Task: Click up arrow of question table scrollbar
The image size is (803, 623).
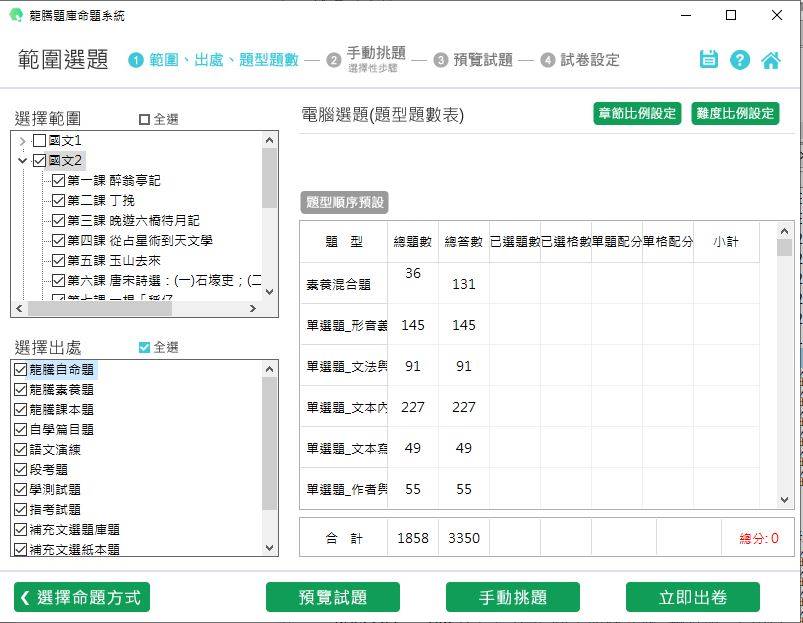Action: (x=784, y=231)
